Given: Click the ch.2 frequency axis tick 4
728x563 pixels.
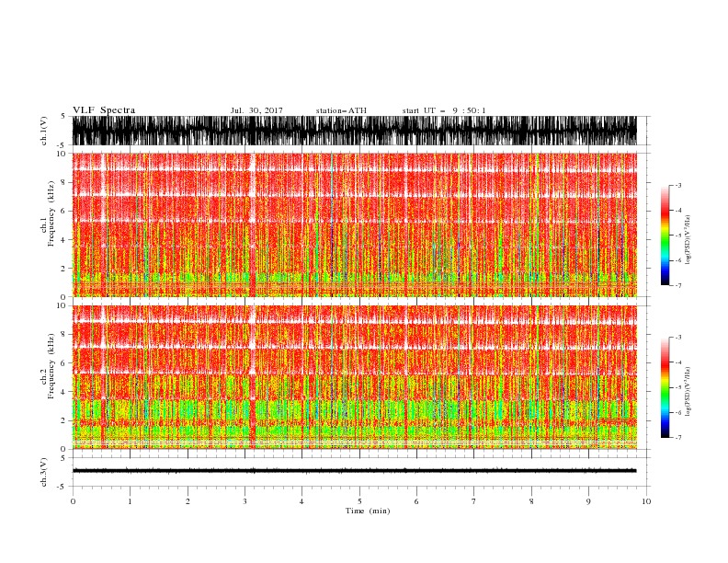Looking at the screenshot, I should tap(63, 392).
